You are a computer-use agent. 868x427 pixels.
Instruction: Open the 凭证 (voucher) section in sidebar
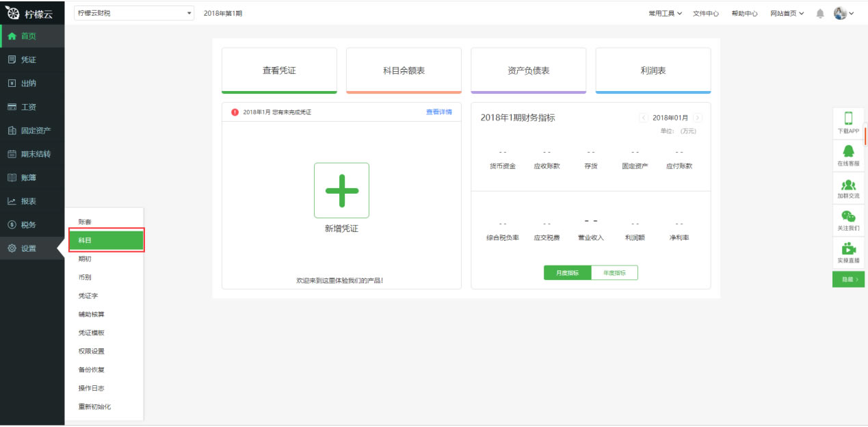(x=31, y=60)
